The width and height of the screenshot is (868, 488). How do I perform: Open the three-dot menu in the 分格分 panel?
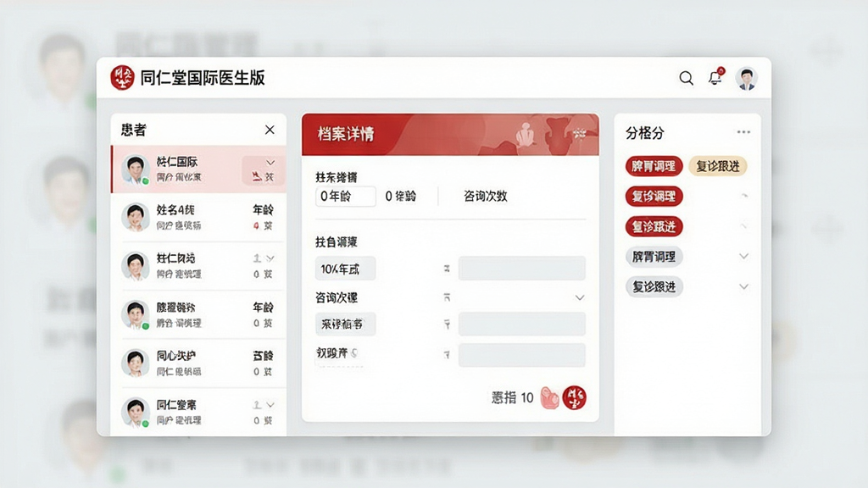743,132
